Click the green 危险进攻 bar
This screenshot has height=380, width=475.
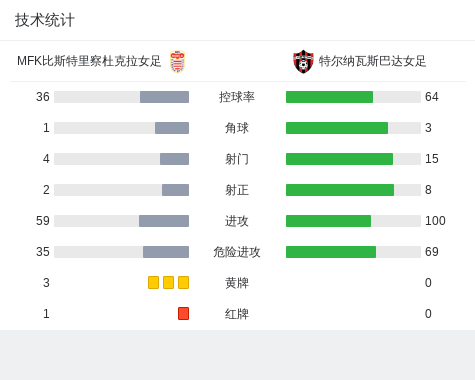(331, 252)
